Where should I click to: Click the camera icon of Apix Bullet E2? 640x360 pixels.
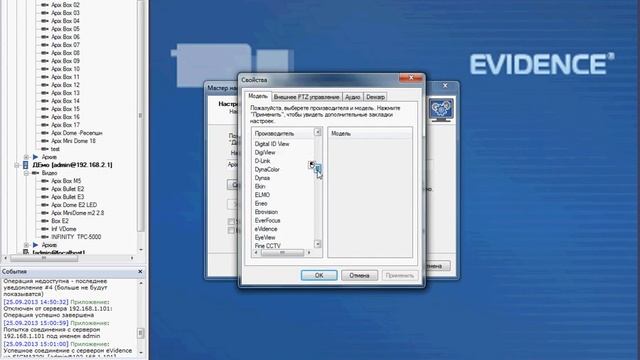pos(44,189)
